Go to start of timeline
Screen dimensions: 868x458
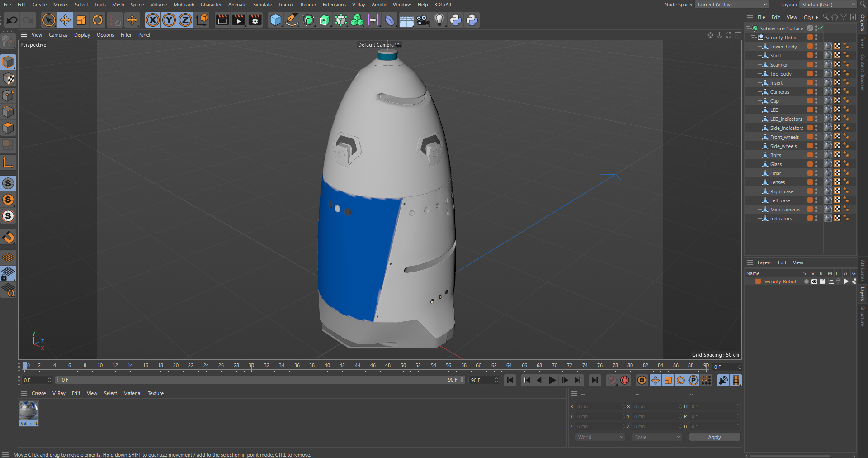click(510, 380)
